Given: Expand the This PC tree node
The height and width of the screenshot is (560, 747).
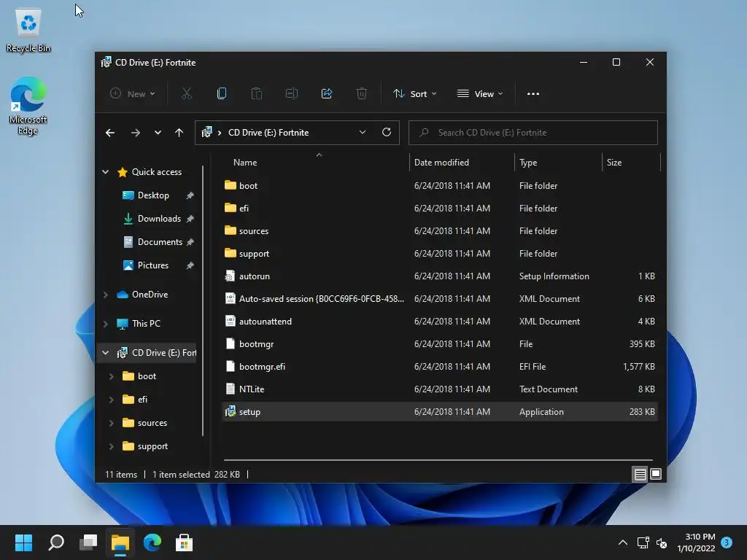Looking at the screenshot, I should pyautogui.click(x=105, y=324).
